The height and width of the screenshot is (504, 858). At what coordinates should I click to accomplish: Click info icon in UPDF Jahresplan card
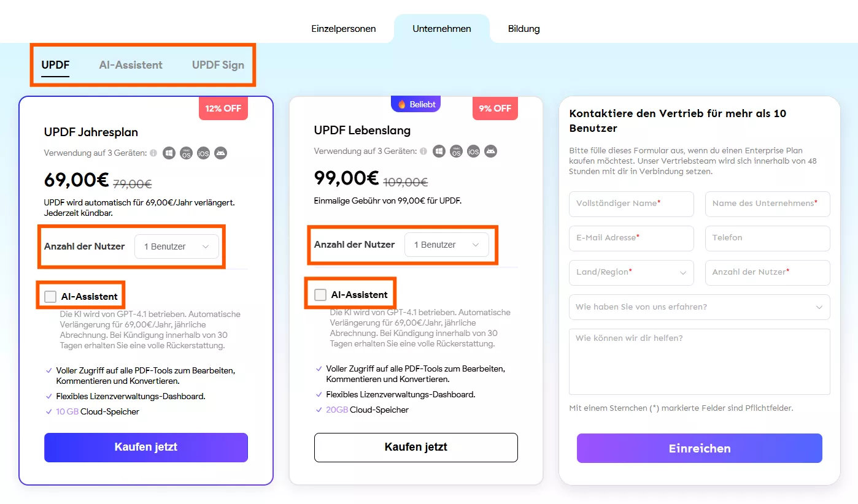pos(153,153)
